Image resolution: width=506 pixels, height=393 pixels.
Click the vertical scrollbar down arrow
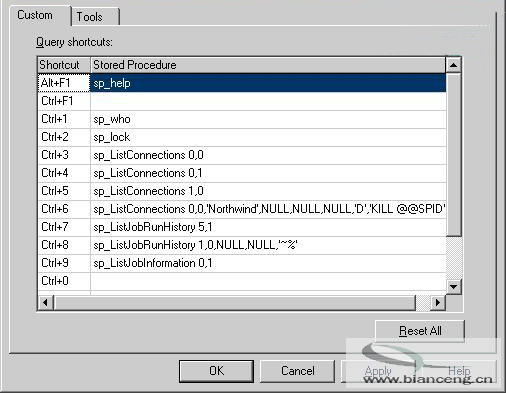click(x=453, y=286)
